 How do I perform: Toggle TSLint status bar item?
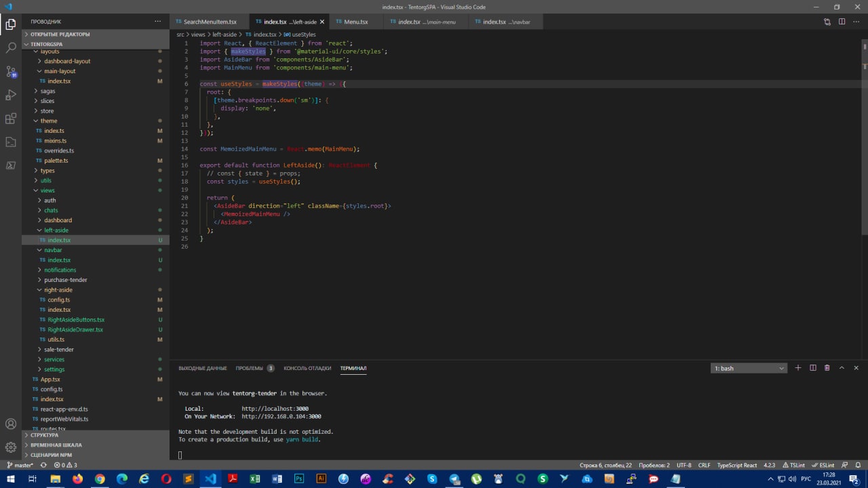click(x=793, y=466)
